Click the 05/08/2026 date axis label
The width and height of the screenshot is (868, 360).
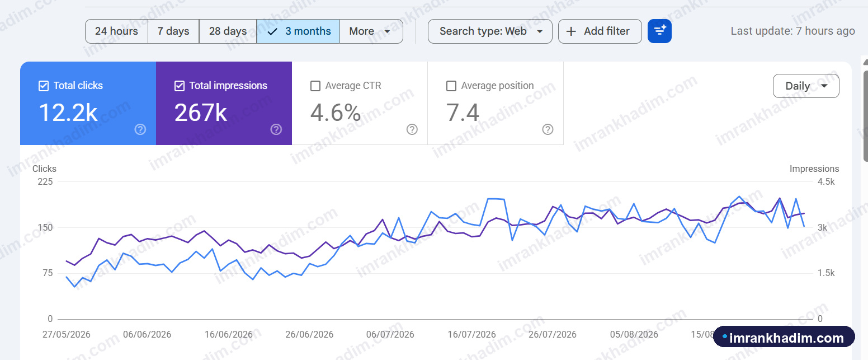(634, 334)
